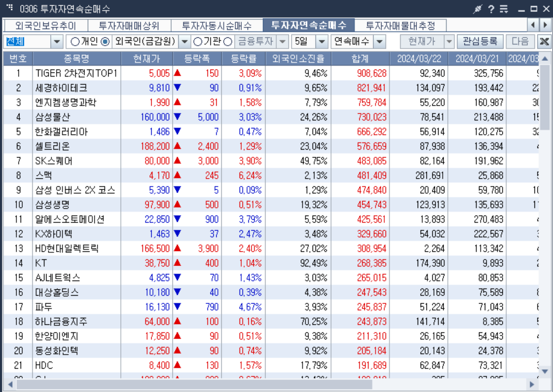Click the down arrow in 삼성물산 row
553x392 pixels.
click(178, 117)
